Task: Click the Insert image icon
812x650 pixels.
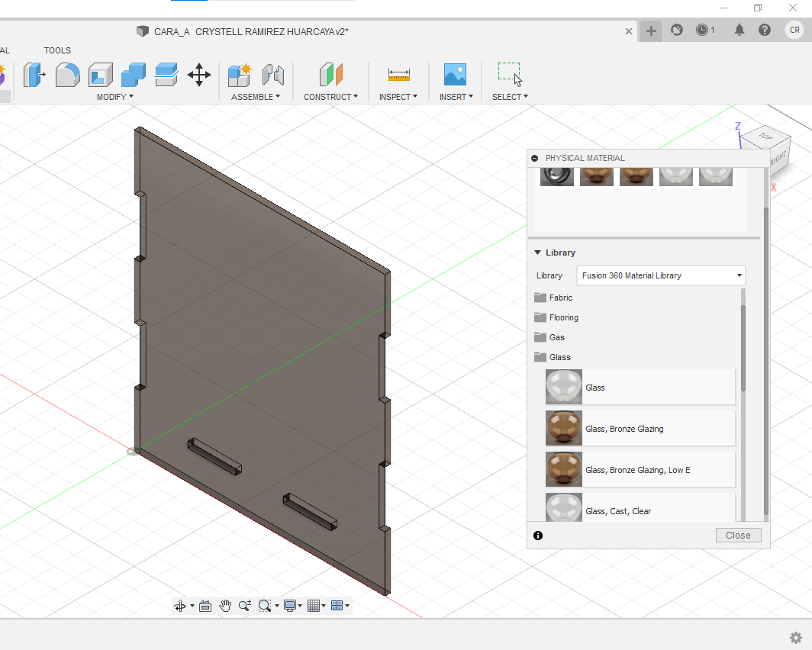Action: click(455, 75)
